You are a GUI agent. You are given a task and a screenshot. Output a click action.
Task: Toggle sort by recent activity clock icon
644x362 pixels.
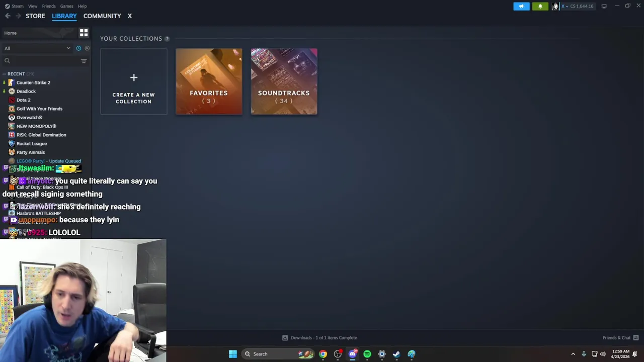click(78, 48)
